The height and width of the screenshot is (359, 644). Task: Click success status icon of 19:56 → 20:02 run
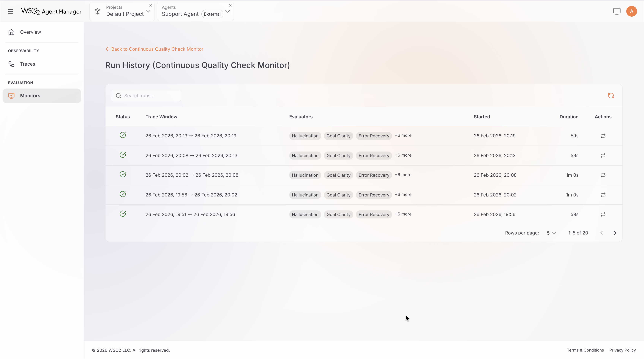[123, 194]
